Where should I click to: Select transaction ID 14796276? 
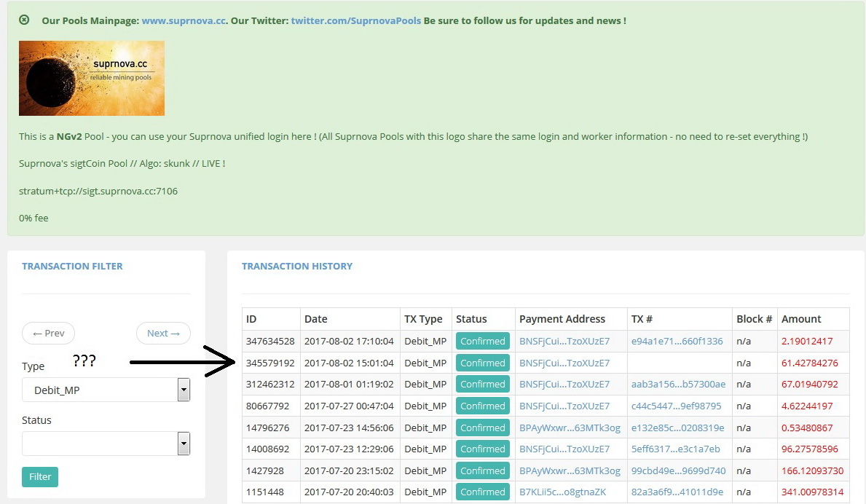point(267,428)
